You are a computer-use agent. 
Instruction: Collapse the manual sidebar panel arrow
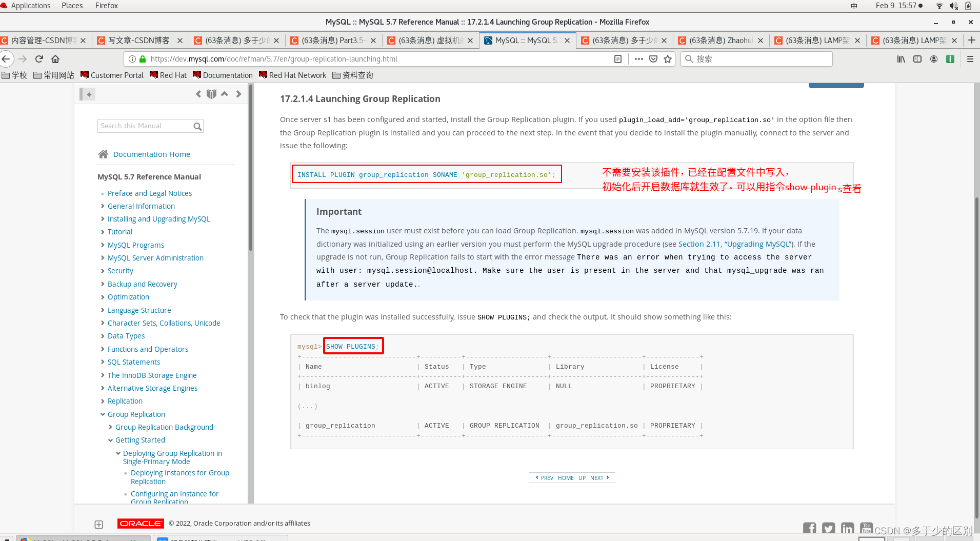pyautogui.click(x=88, y=94)
